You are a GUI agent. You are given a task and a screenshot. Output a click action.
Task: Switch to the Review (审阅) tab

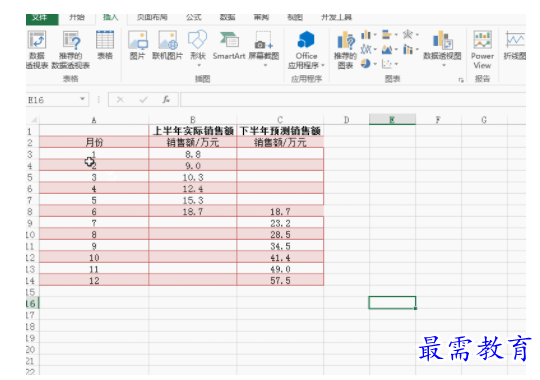tap(261, 17)
